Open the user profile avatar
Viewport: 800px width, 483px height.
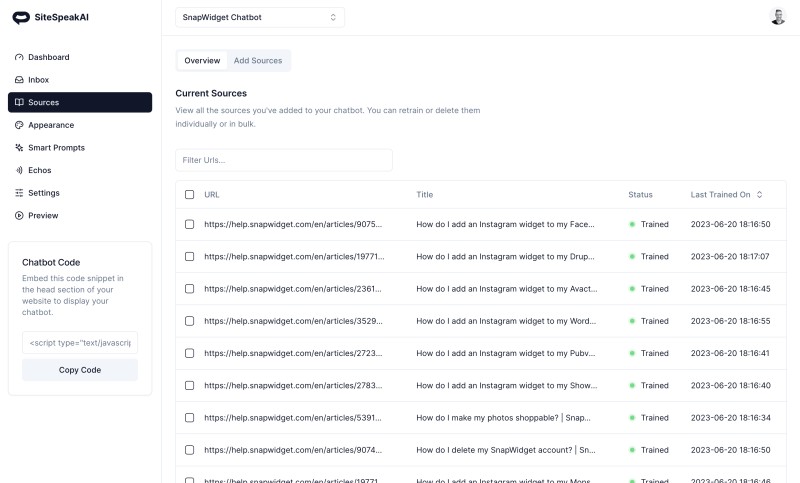[x=778, y=17]
